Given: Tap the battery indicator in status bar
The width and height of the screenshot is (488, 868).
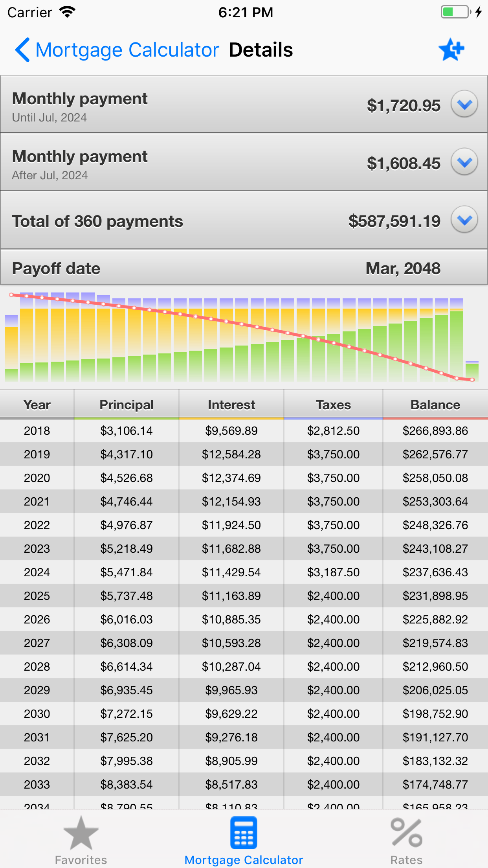Looking at the screenshot, I should [x=455, y=12].
